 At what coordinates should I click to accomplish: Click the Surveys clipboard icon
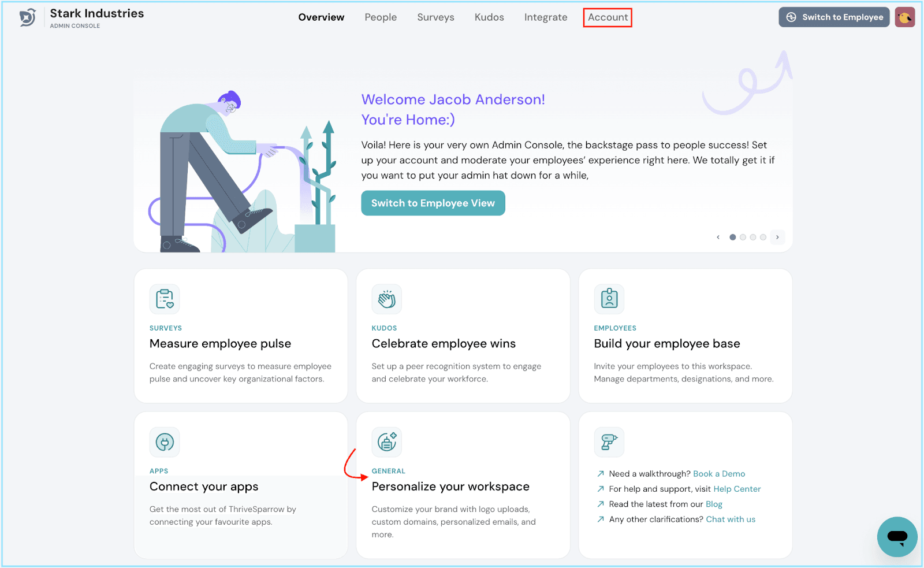pos(165,299)
